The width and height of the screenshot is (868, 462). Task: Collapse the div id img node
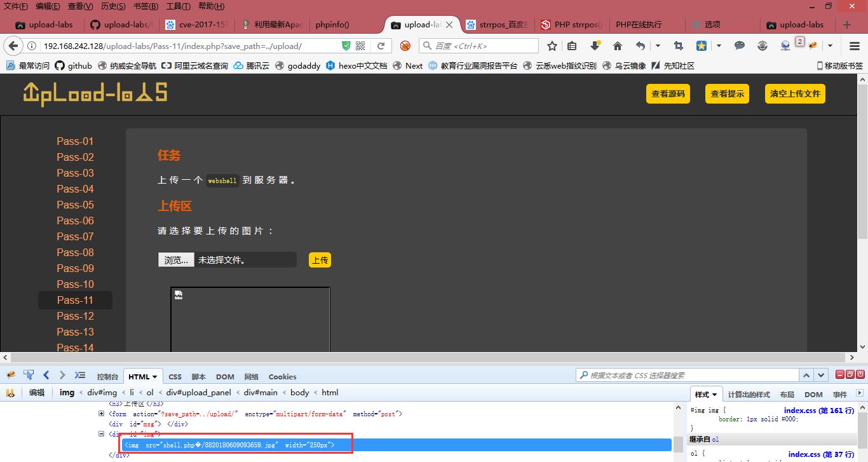(x=101, y=434)
